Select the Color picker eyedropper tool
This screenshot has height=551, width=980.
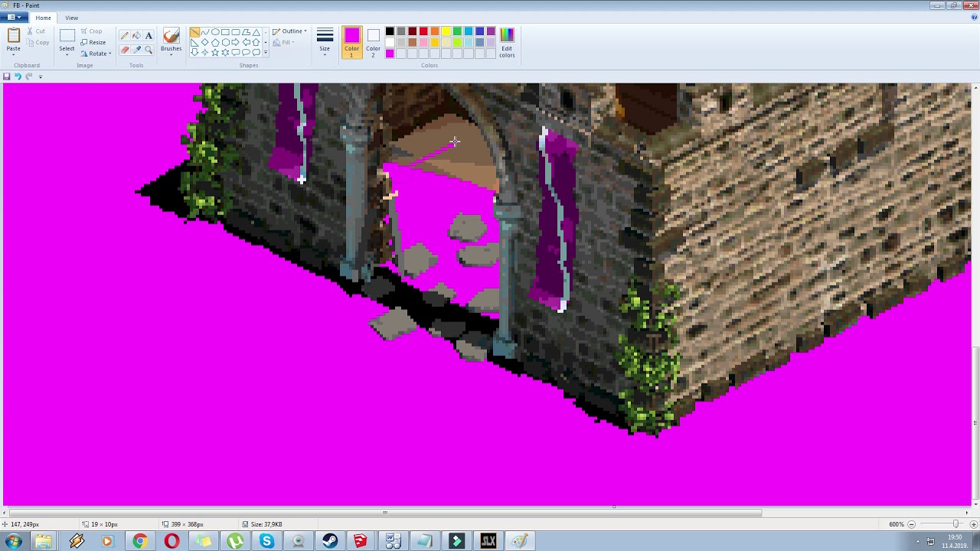pyautogui.click(x=136, y=50)
